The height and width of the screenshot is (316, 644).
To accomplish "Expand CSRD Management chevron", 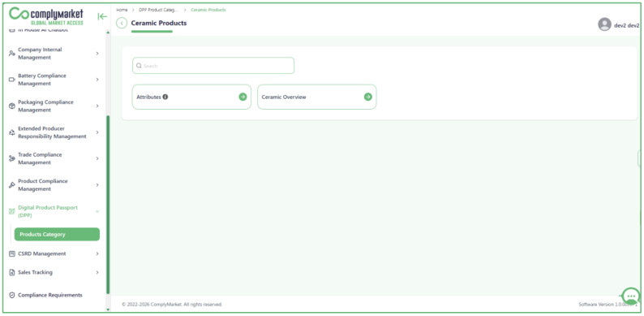I will point(97,254).
